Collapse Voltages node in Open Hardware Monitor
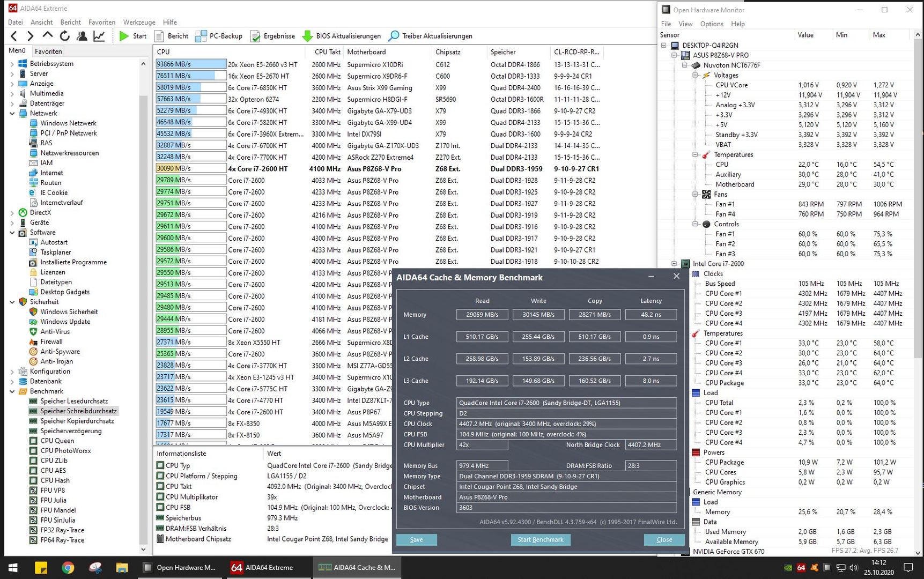Image resolution: width=924 pixels, height=579 pixels. [696, 75]
